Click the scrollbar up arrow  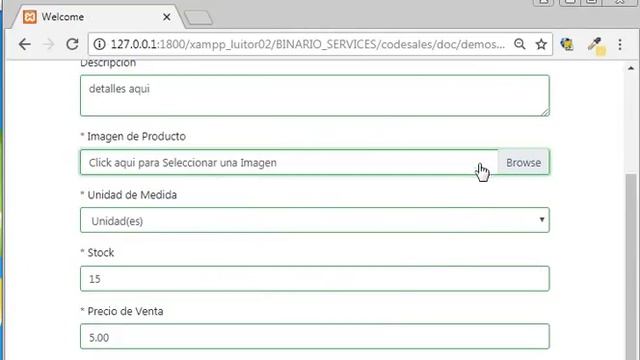[x=631, y=69]
